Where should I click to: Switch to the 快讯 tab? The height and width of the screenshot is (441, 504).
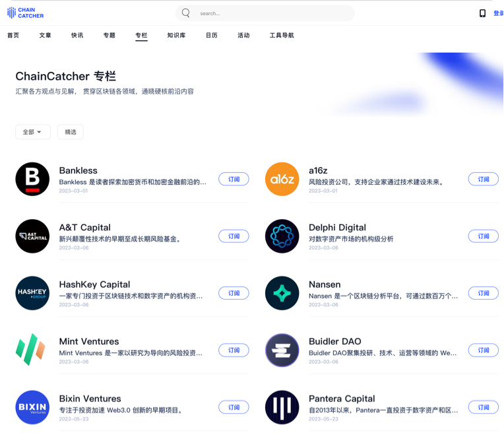coord(77,36)
